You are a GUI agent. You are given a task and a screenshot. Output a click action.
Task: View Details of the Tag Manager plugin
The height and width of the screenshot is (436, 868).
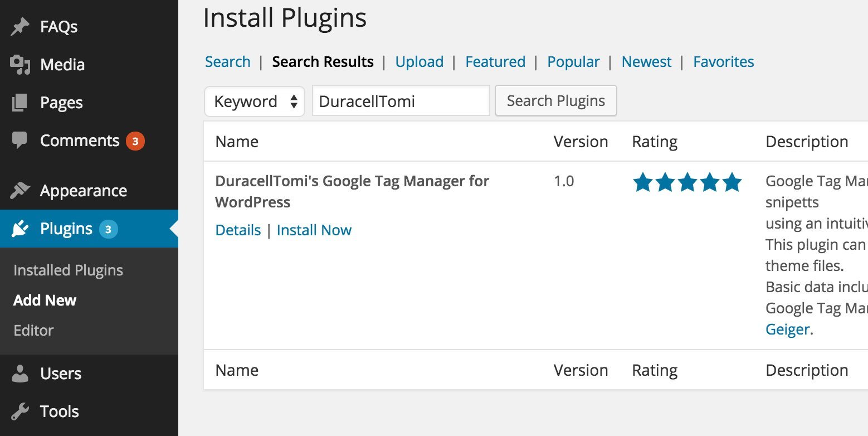pos(238,230)
